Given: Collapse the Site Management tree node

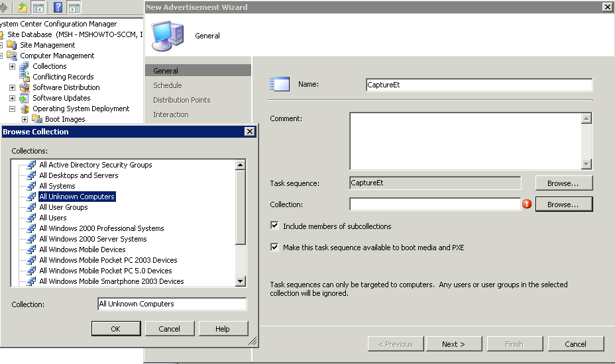Looking at the screenshot, I should click(x=1, y=45).
